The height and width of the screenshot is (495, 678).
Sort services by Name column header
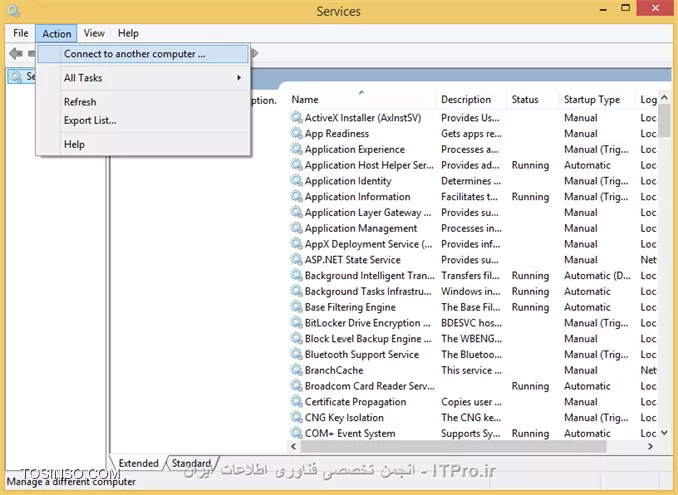pos(362,99)
